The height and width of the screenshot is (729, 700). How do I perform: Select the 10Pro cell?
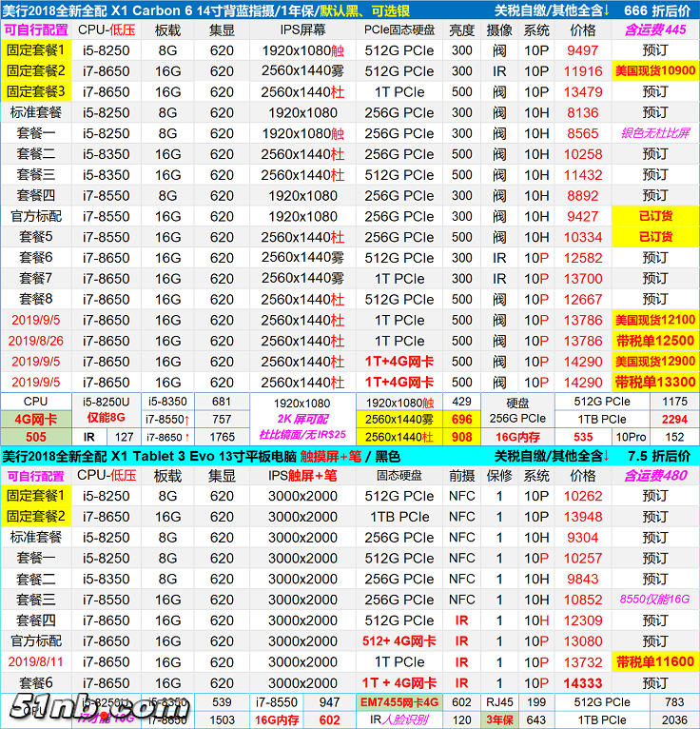coord(631,437)
